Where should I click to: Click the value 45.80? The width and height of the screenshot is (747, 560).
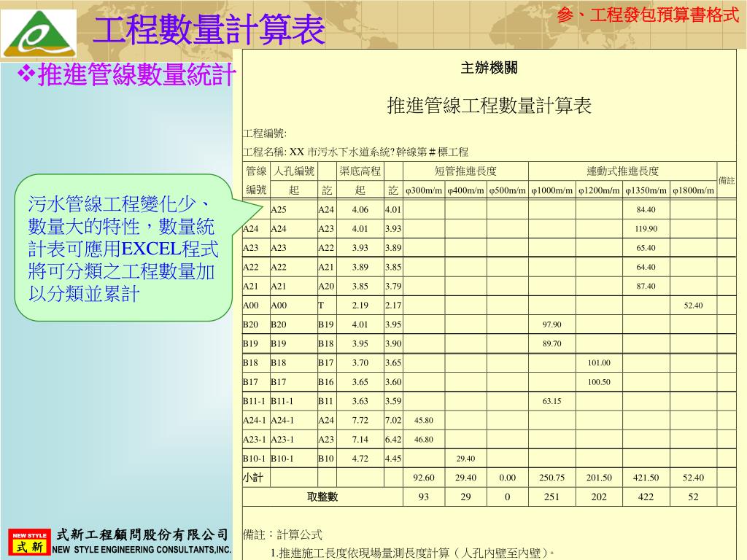[x=424, y=420]
